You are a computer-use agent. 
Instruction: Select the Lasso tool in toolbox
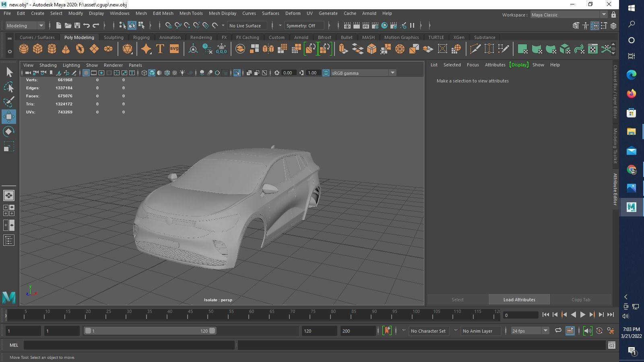tap(9, 87)
